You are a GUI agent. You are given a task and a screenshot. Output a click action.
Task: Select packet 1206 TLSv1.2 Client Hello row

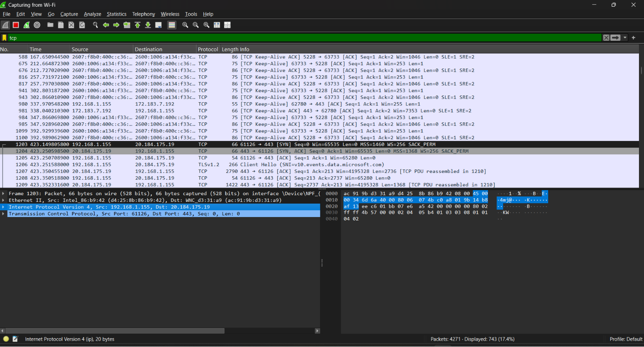(319, 164)
